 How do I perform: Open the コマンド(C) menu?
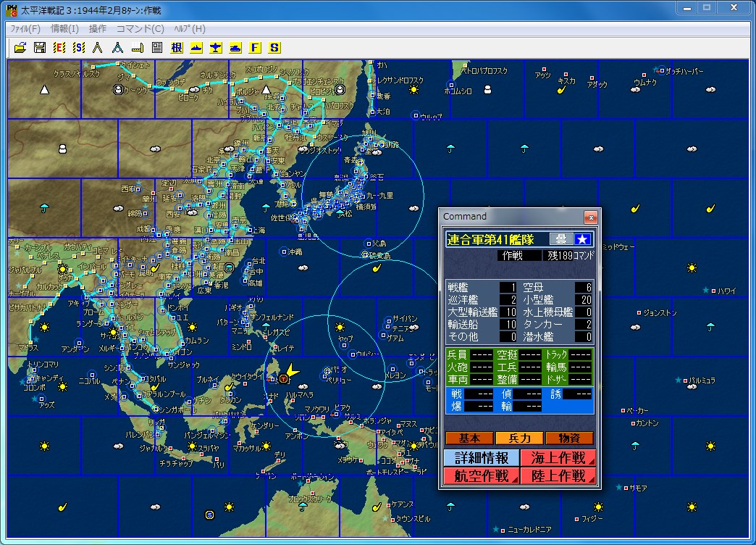[x=140, y=29]
